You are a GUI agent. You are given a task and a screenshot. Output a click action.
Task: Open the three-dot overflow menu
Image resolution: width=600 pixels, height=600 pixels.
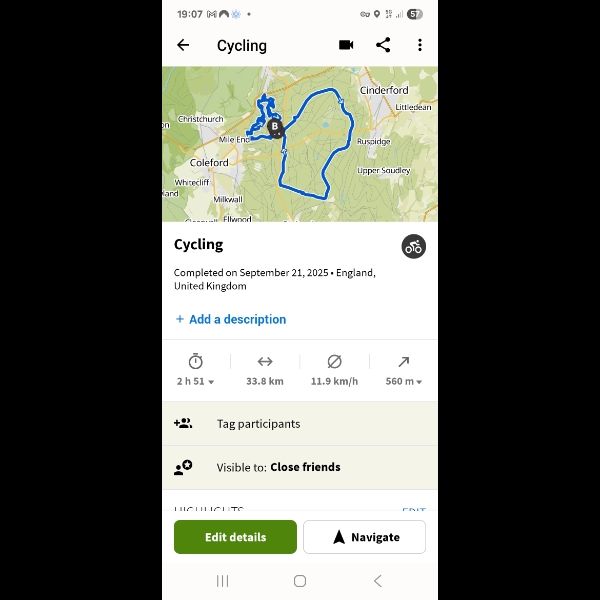[x=420, y=45]
